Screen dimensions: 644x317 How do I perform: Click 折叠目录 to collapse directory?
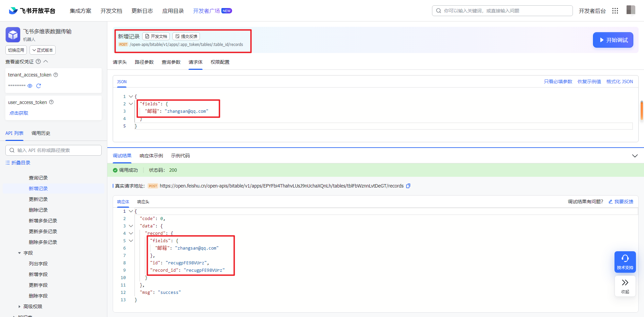[x=18, y=163]
